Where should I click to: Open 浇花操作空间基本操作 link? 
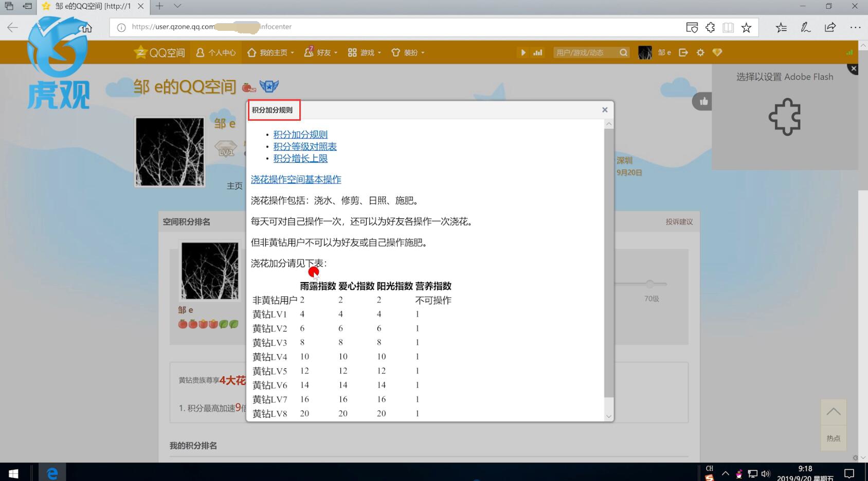[x=296, y=179]
